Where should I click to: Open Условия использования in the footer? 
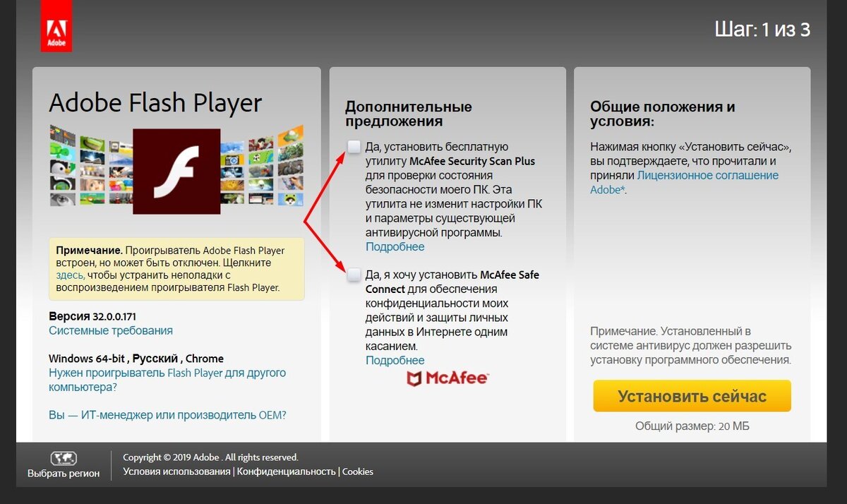(177, 472)
